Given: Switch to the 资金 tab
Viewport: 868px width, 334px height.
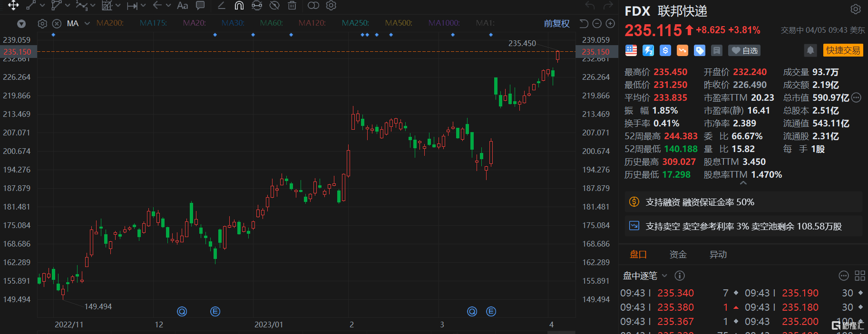Looking at the screenshot, I should 678,255.
